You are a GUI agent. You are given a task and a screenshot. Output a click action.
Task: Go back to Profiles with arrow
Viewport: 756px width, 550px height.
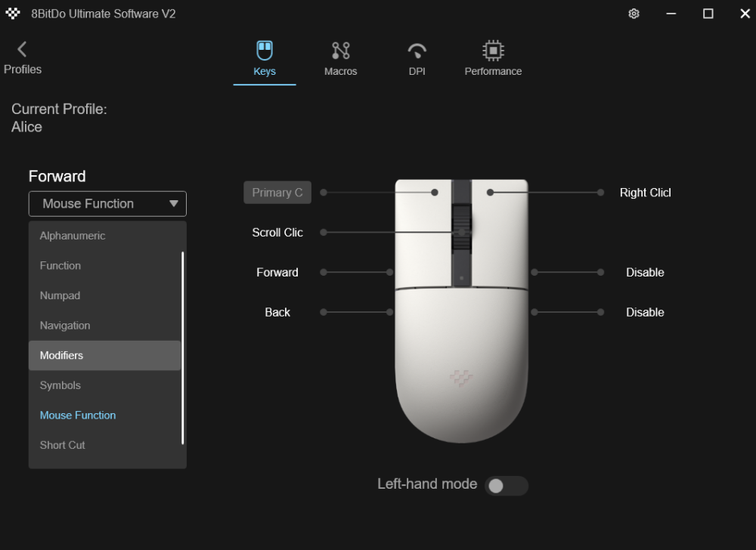click(x=22, y=50)
